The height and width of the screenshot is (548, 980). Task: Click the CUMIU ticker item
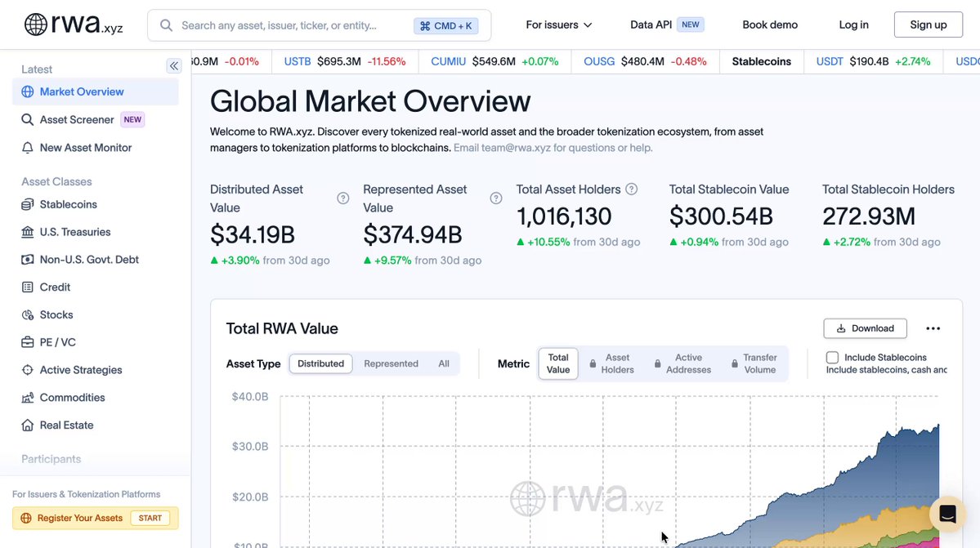(x=494, y=62)
